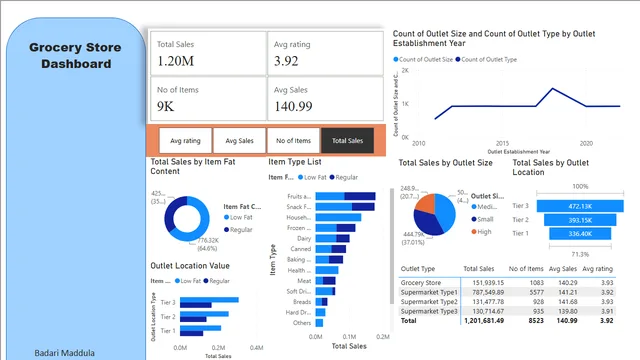Select the Household bar in Item Type List

click(x=338, y=217)
